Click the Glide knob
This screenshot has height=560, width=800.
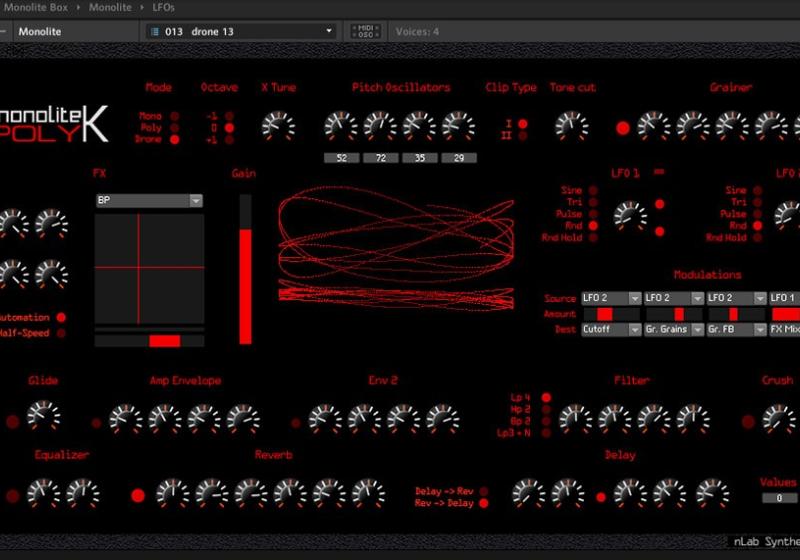coord(43,415)
